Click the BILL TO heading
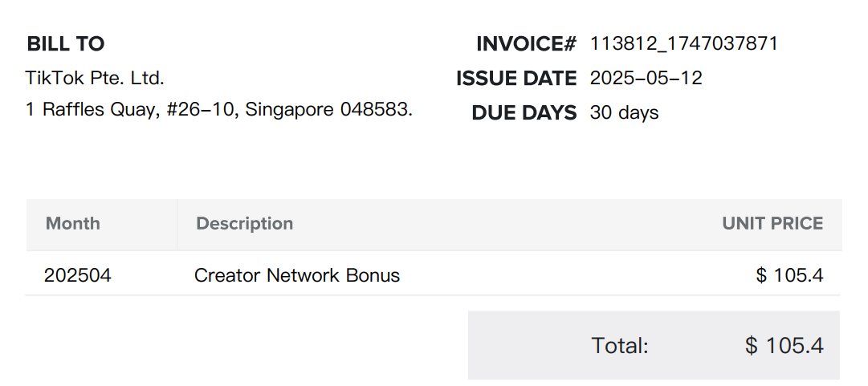Viewport: 868px width, 386px height. [x=65, y=43]
